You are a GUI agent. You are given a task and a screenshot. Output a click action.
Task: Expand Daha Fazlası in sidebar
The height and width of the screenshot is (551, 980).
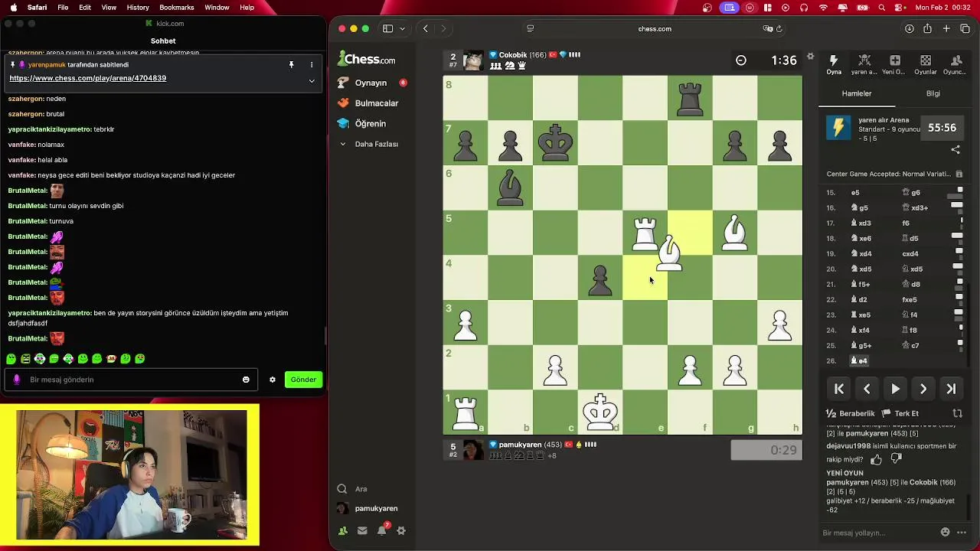click(368, 144)
